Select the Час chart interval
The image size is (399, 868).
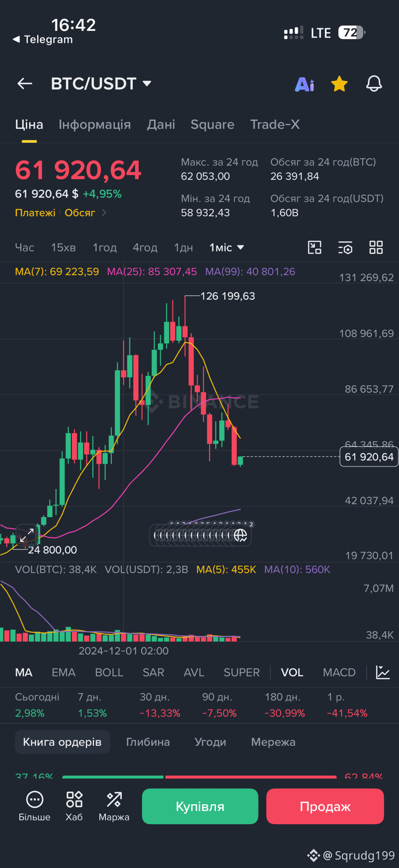(x=25, y=248)
